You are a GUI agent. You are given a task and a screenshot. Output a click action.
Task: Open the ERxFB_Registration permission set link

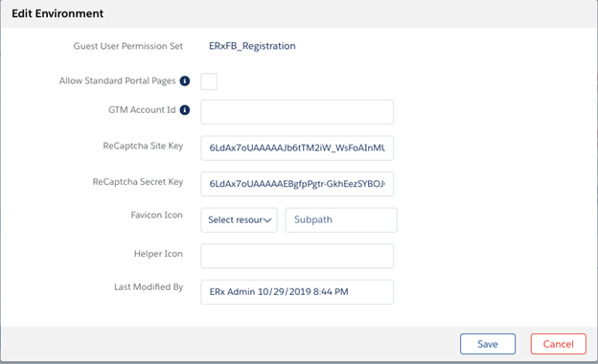[x=252, y=46]
